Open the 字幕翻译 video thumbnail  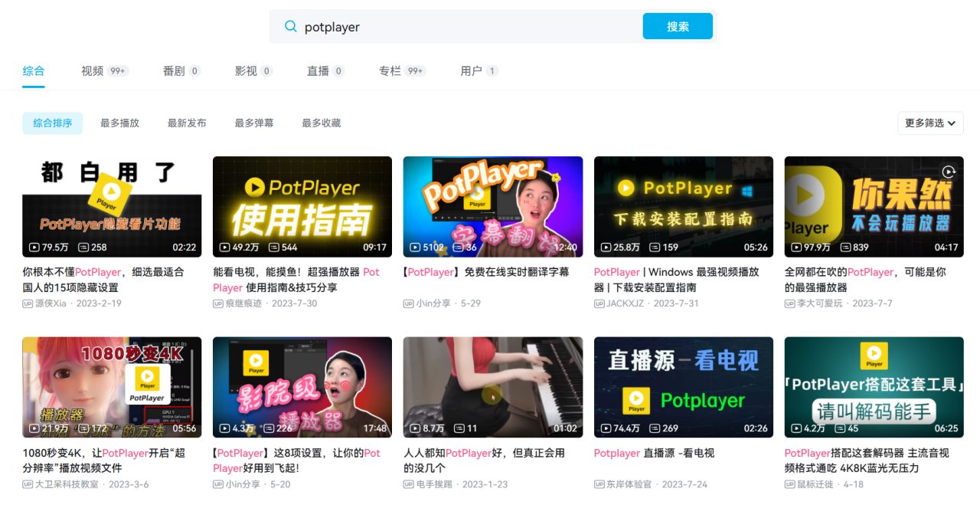point(493,207)
